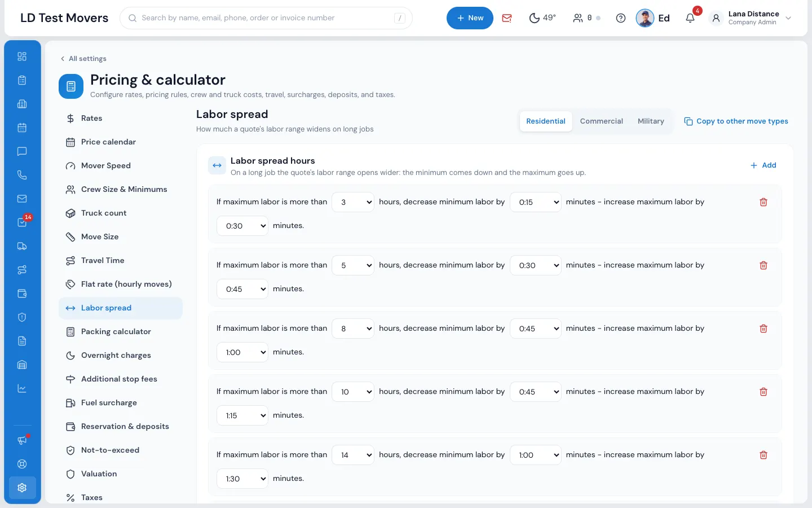Image resolution: width=812 pixels, height=508 pixels.
Task: Open the dashboard grid icon in sidebar
Action: point(22,56)
